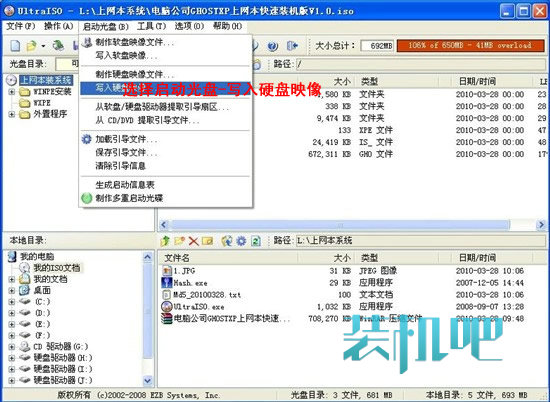Click scroll-down arrow of local tree
550x402 pixels.
pos(148,380)
